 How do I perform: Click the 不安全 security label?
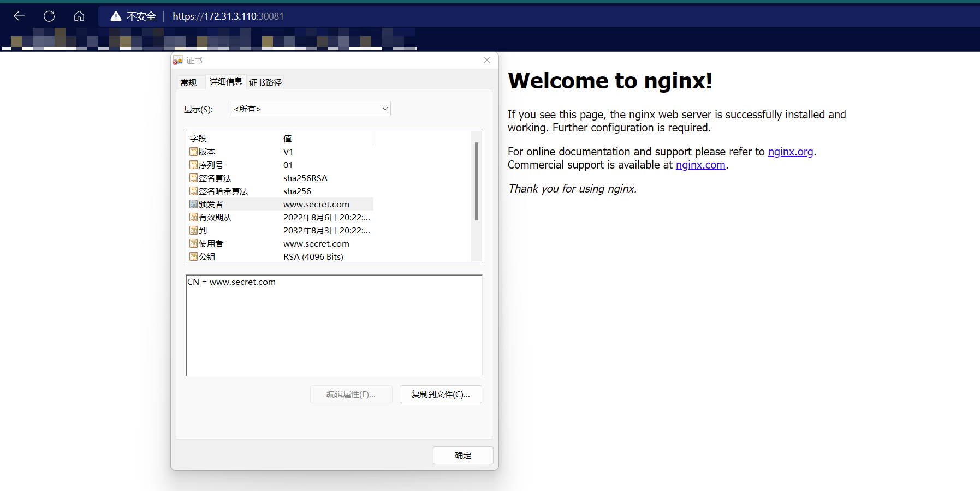pyautogui.click(x=141, y=16)
